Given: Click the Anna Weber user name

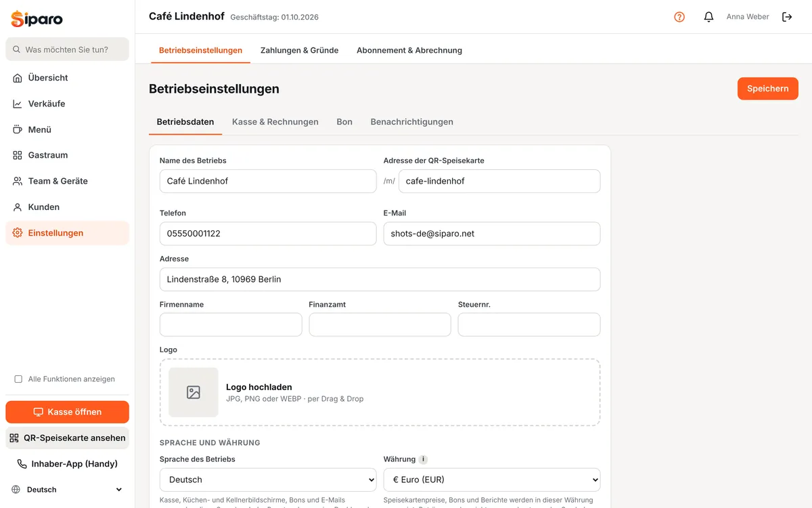Looking at the screenshot, I should click(748, 17).
